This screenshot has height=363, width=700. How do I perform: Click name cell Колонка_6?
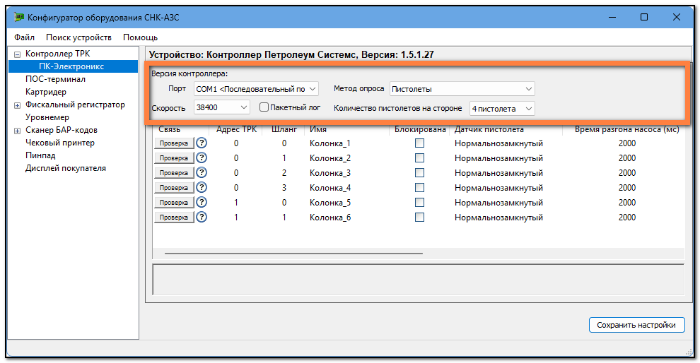pyautogui.click(x=330, y=217)
